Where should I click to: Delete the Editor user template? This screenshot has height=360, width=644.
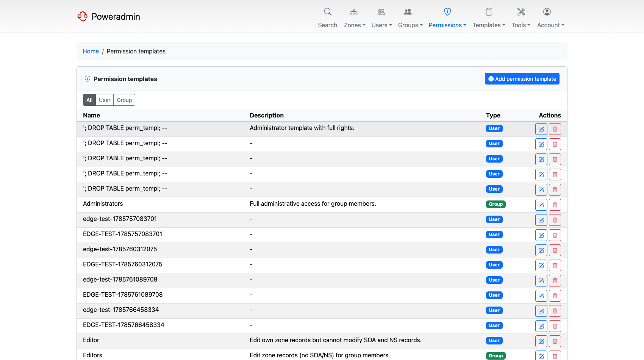555,341
